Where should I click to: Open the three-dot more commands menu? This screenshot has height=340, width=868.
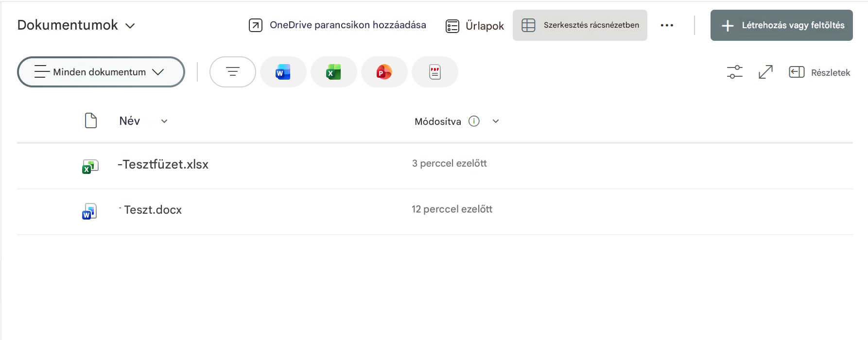point(667,25)
